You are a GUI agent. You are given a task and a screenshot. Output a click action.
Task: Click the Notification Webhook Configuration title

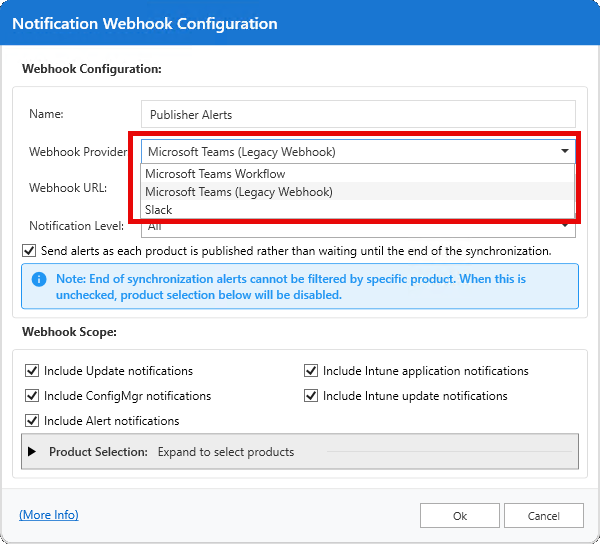click(145, 24)
